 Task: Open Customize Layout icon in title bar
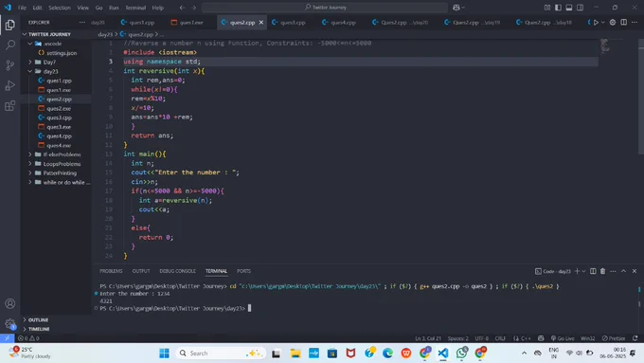(x=547, y=8)
